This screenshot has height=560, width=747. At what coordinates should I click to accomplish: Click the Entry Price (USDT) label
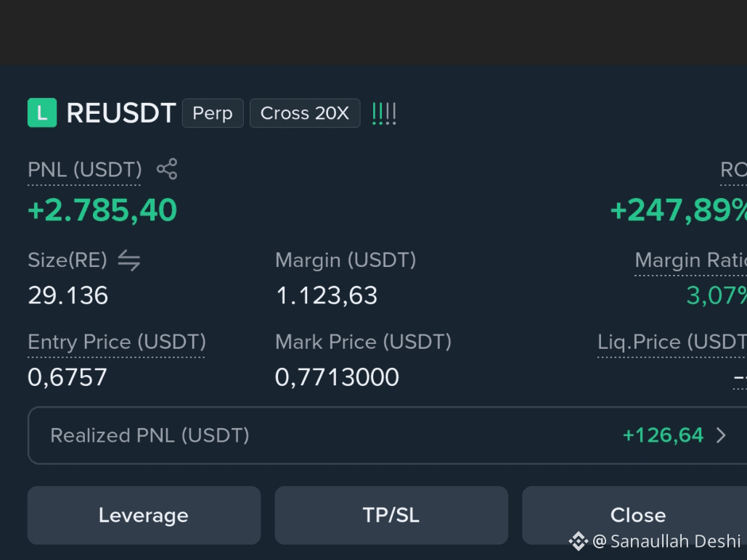point(117,342)
